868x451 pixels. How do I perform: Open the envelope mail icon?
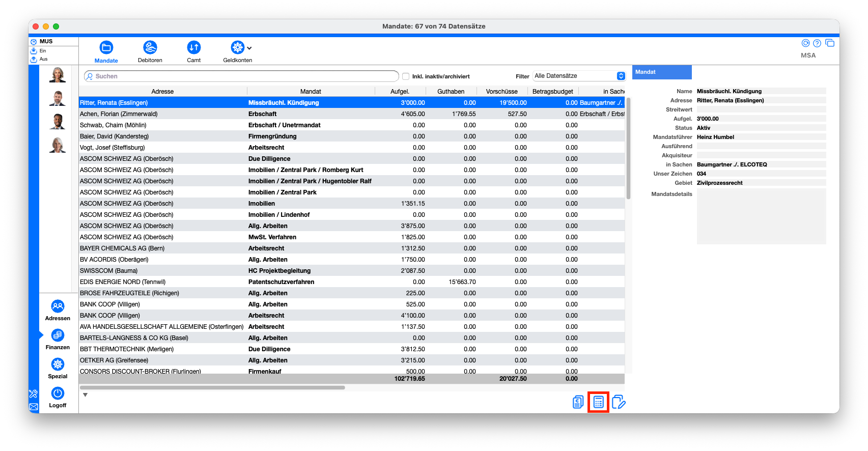(x=34, y=407)
